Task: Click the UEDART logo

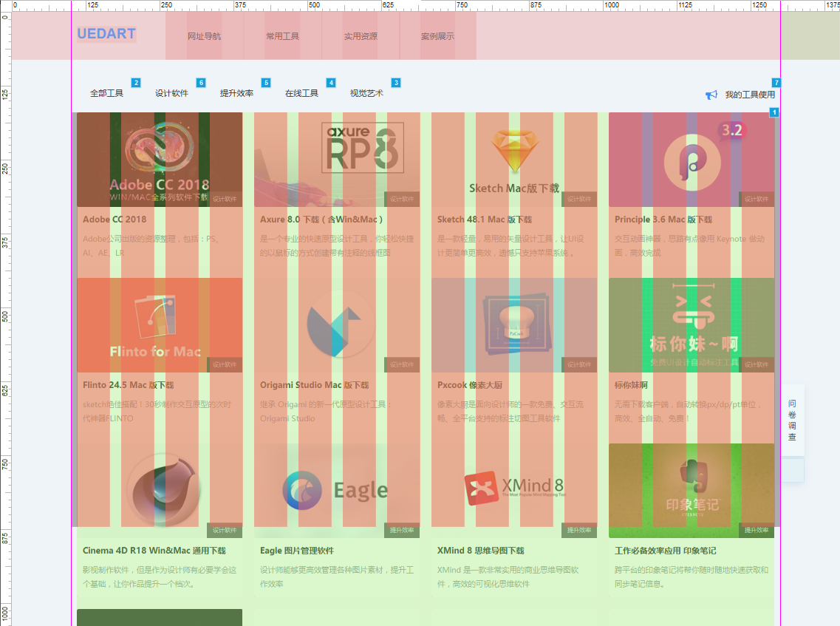Action: coord(106,34)
